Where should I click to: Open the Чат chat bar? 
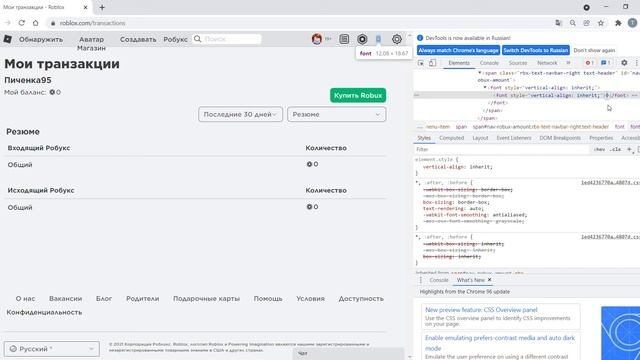(x=348, y=353)
